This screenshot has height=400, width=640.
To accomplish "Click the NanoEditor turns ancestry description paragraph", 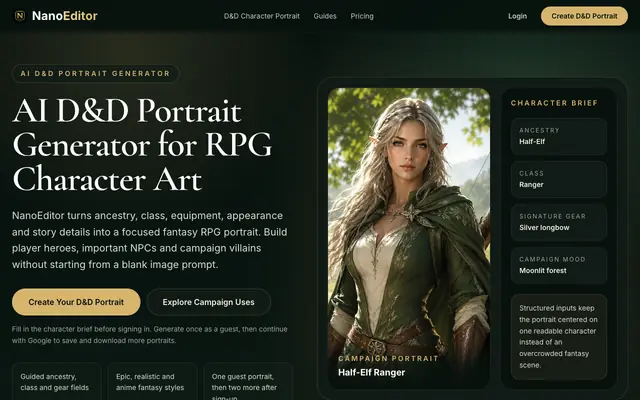I will tap(149, 240).
